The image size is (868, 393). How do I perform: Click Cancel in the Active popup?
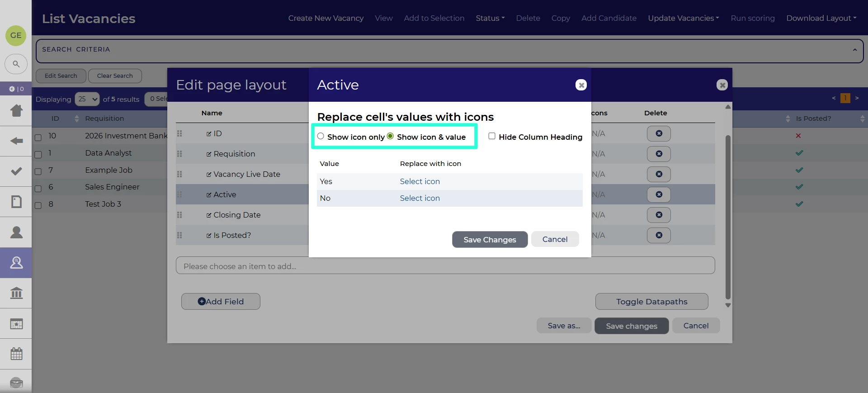[555, 239]
